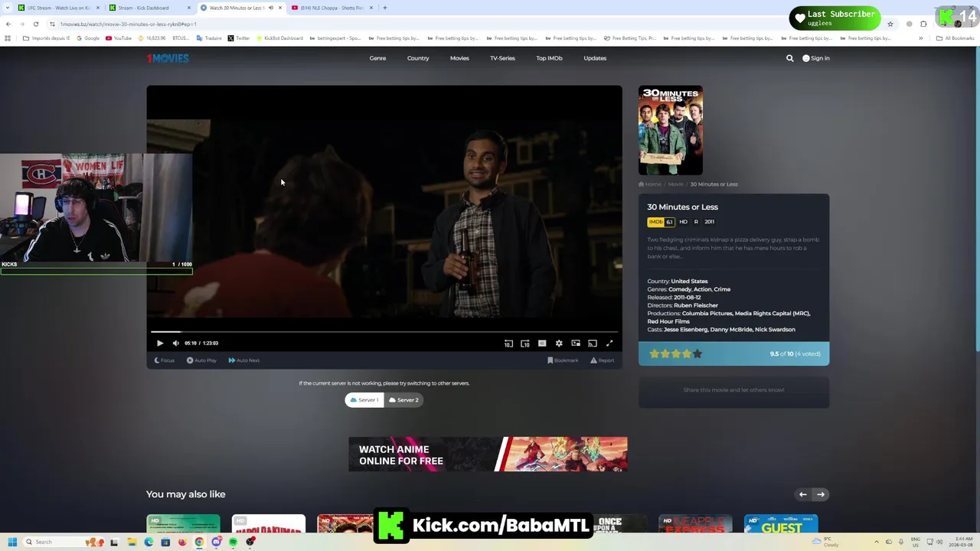The height and width of the screenshot is (551, 980).
Task: Report a problem with the video
Action: [602, 360]
